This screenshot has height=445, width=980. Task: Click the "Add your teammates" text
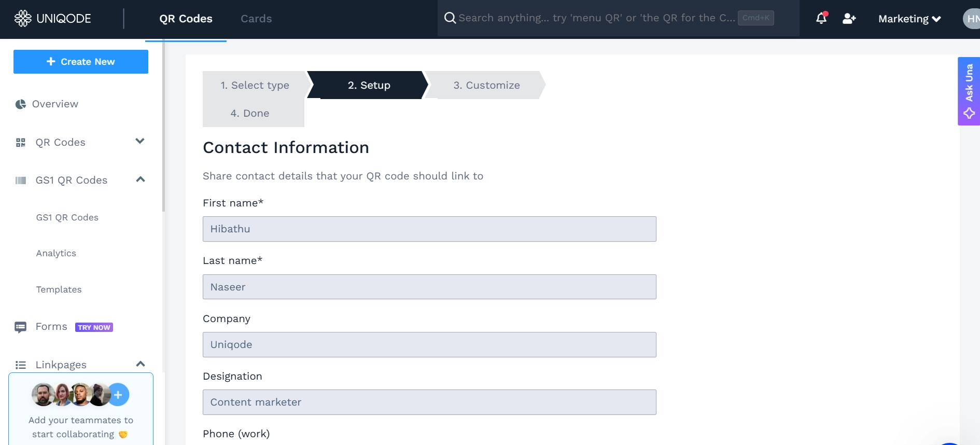tap(81, 427)
